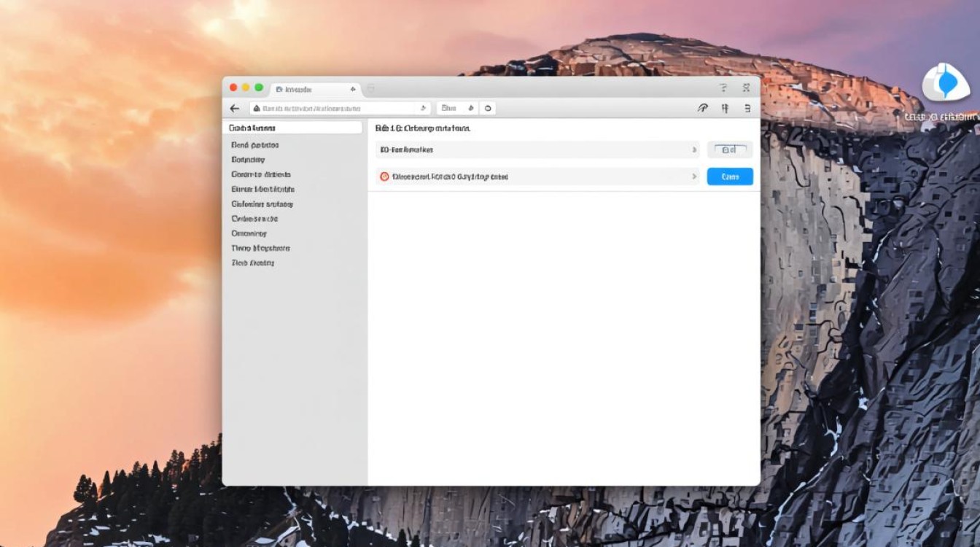
Task: Click inside the browser address bar field
Action: pyautogui.click(x=335, y=108)
